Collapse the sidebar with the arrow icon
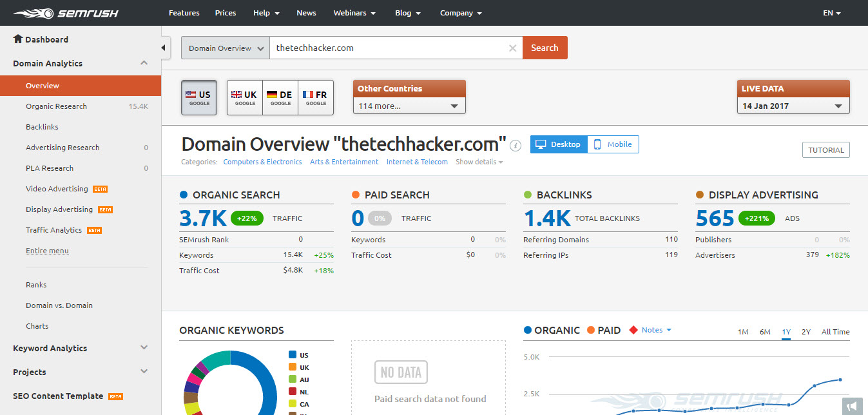 pyautogui.click(x=163, y=47)
